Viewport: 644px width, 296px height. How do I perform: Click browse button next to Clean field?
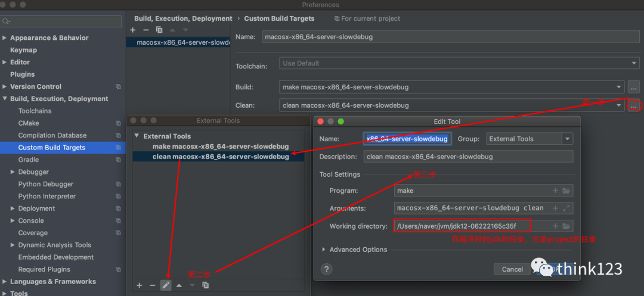click(633, 105)
